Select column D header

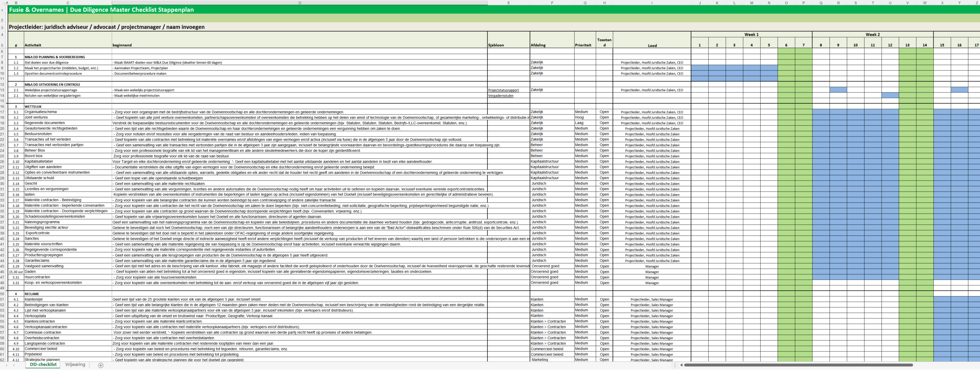click(299, 3)
